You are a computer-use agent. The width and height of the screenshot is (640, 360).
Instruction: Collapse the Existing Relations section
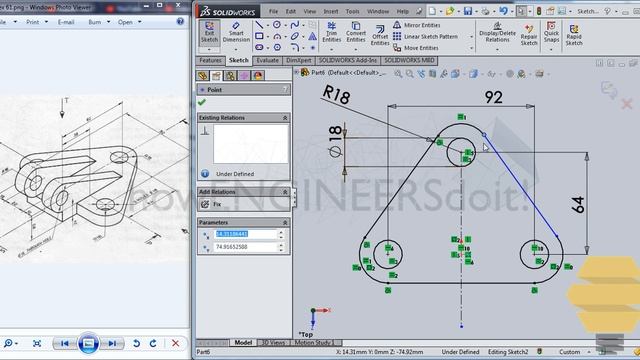285,118
